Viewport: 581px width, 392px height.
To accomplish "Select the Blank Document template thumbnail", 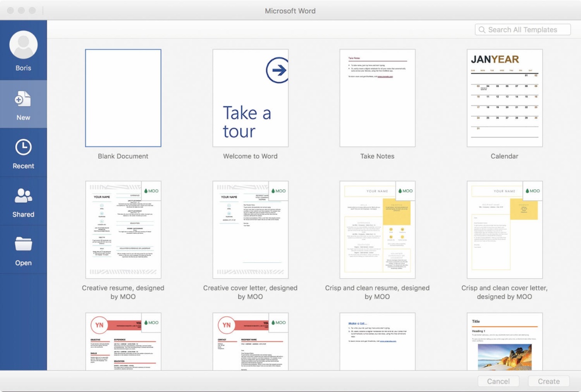I will 123,98.
